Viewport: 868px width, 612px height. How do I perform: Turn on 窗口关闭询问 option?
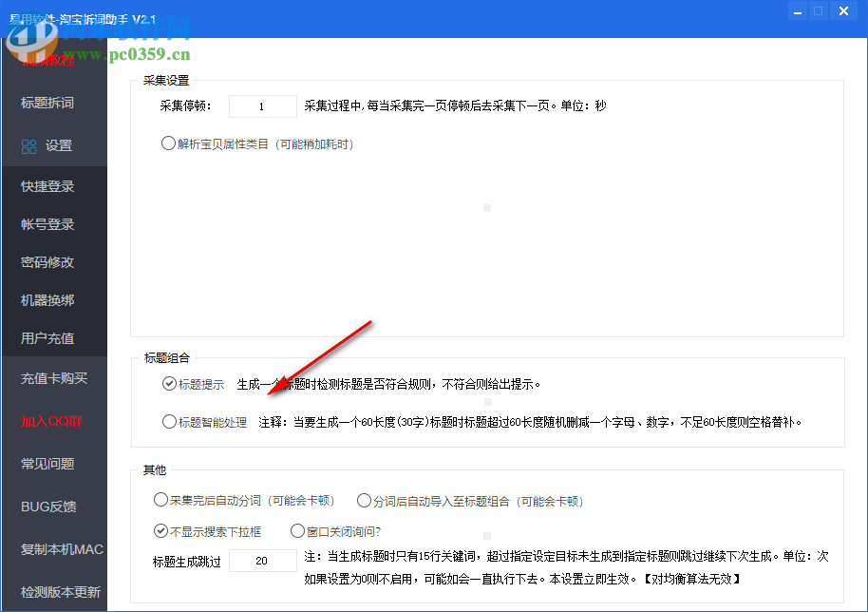click(x=298, y=531)
